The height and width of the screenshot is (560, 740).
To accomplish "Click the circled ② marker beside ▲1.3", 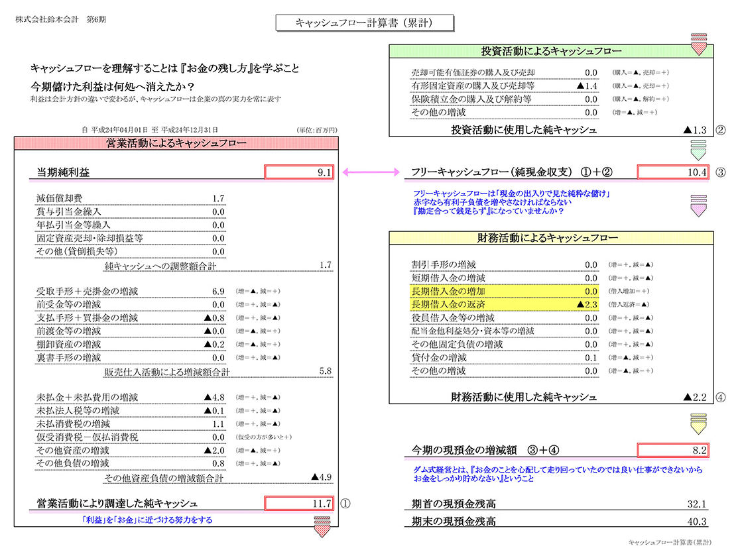I will pyautogui.click(x=721, y=130).
